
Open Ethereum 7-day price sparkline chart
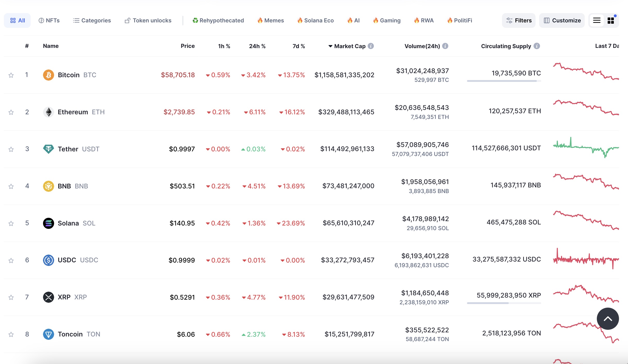[x=586, y=108]
